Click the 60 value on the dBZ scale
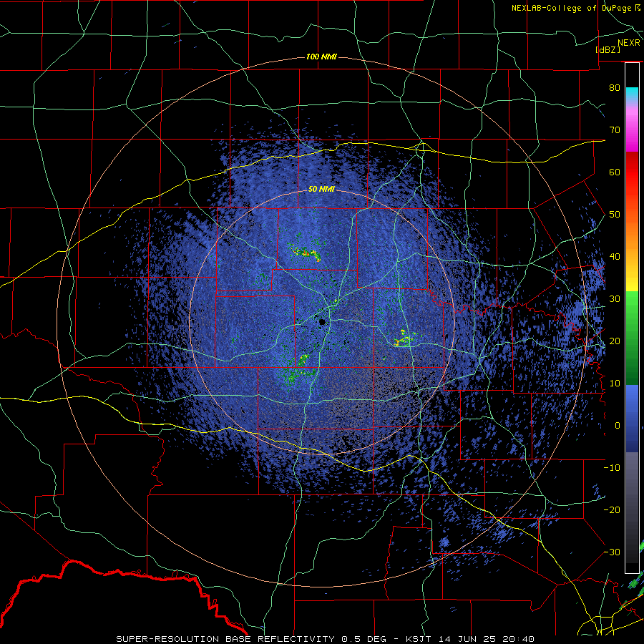The height and width of the screenshot is (644, 644). point(615,172)
